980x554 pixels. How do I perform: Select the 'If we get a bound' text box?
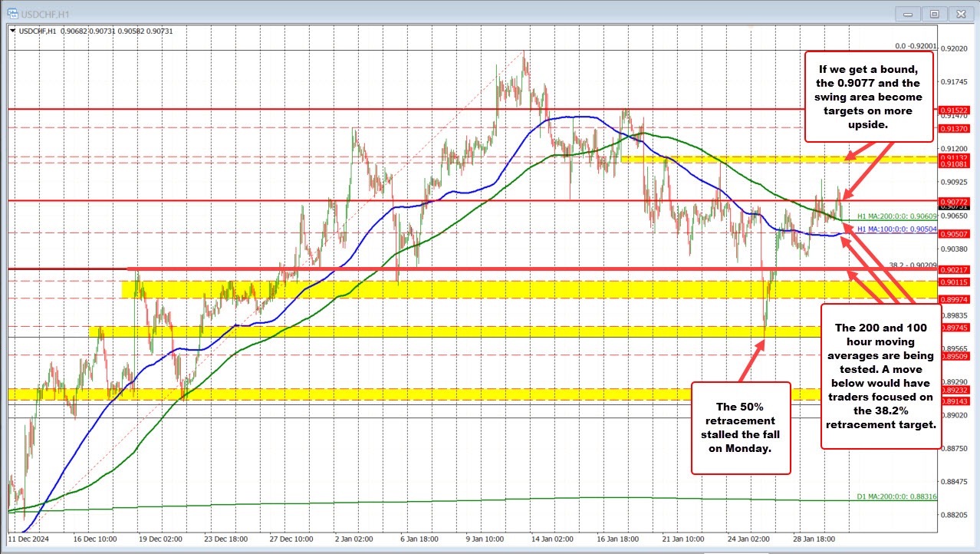pos(869,97)
